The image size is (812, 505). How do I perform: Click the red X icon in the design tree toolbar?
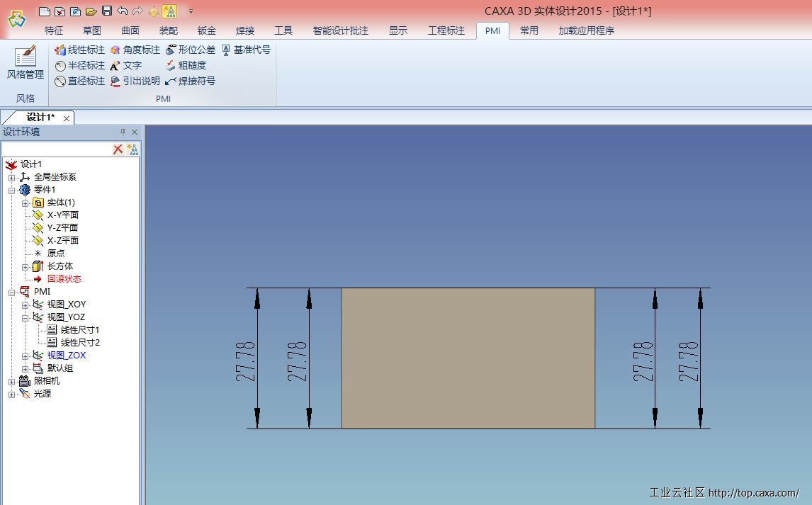pos(118,149)
